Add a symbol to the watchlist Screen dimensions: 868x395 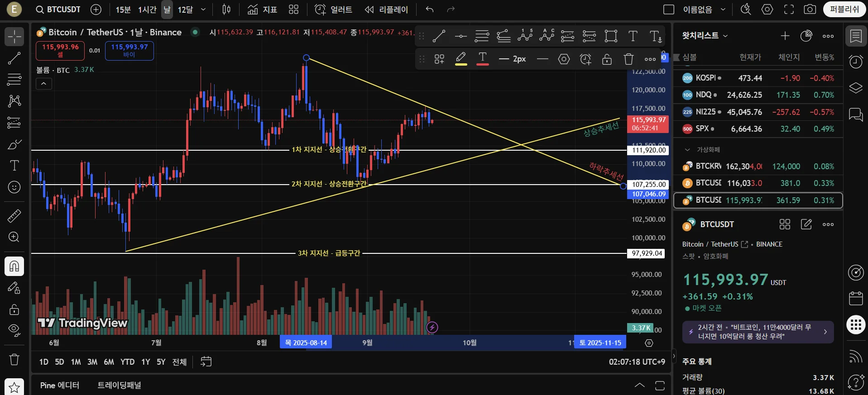click(785, 36)
